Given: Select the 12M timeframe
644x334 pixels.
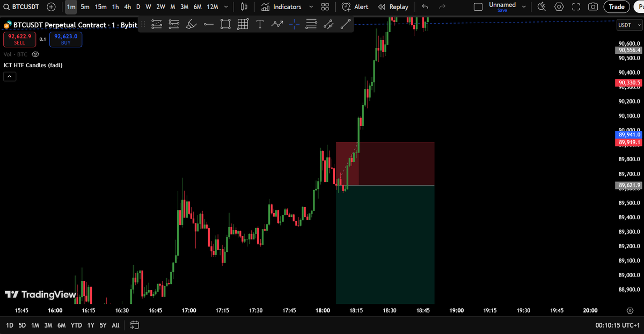Looking at the screenshot, I should click(x=213, y=7).
